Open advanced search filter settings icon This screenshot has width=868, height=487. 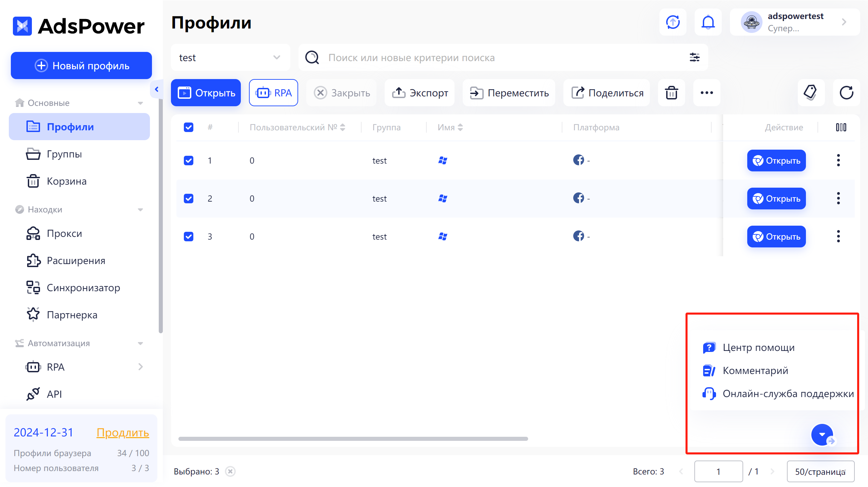(x=694, y=57)
